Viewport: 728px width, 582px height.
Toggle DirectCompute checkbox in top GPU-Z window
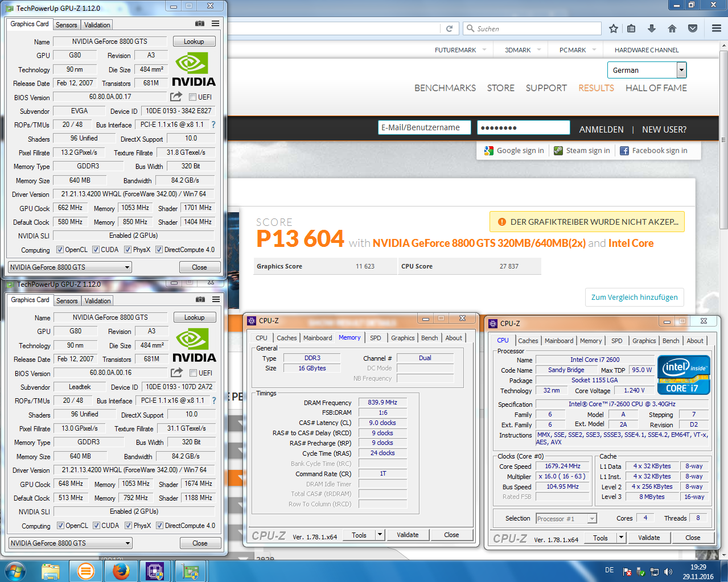point(159,250)
